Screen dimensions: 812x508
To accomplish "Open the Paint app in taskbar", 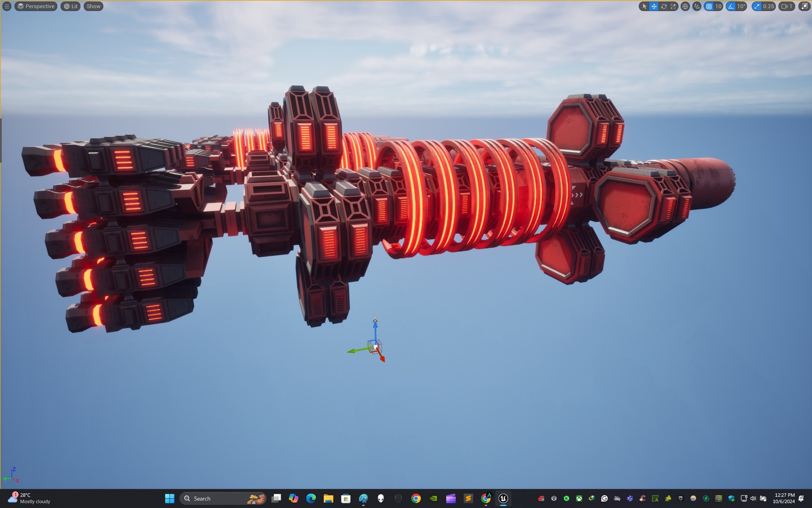I will [x=363, y=498].
